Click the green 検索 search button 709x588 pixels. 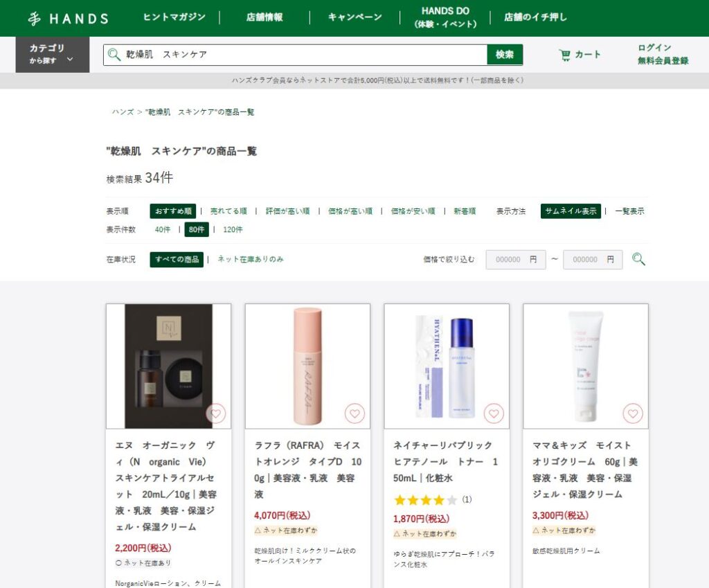pos(505,55)
